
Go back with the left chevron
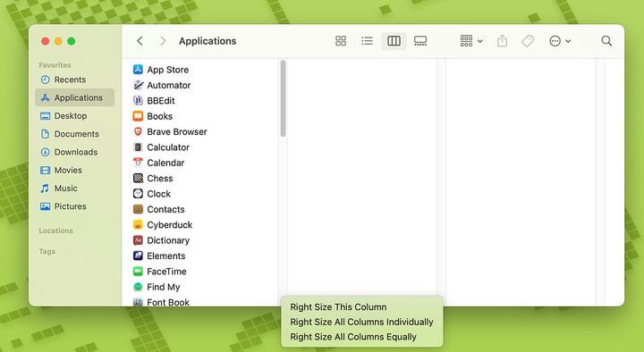click(140, 40)
